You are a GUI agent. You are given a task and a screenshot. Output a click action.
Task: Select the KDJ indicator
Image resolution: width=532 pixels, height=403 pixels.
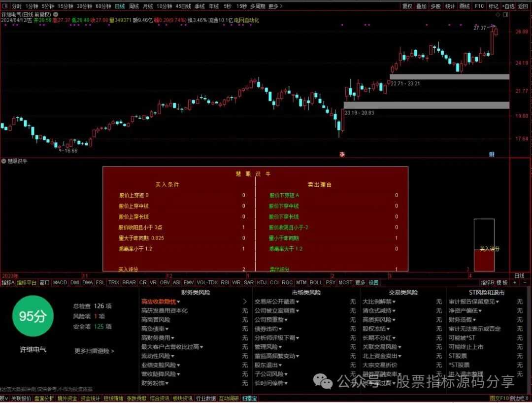pyautogui.click(x=262, y=282)
